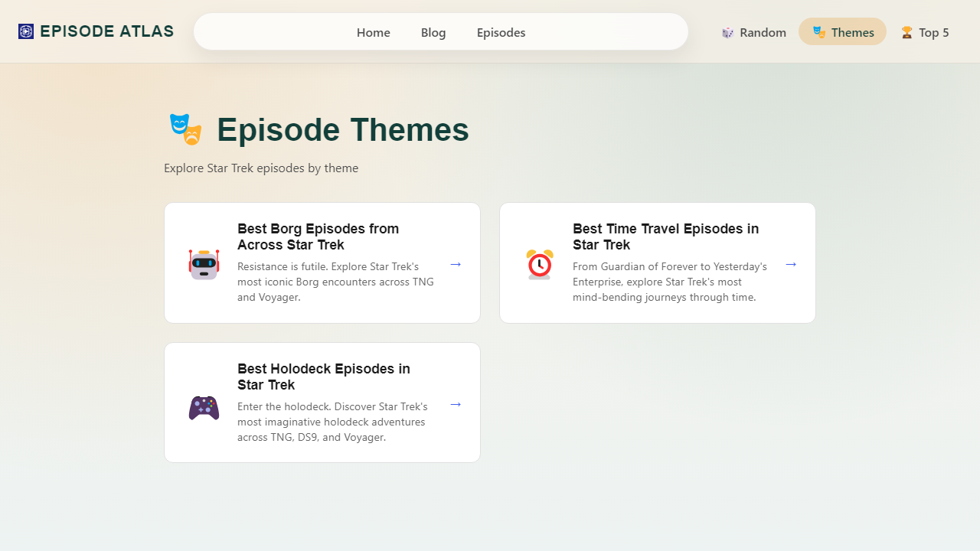
Task: Click the theater masks icon next to Themes
Action: click(819, 32)
